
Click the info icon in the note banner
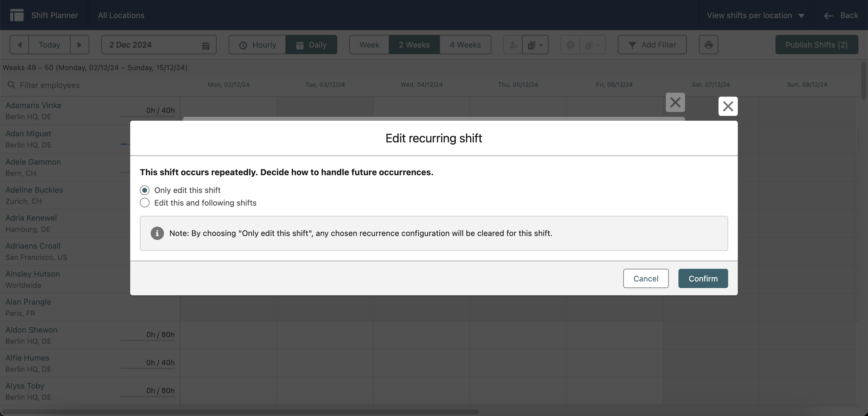157,233
